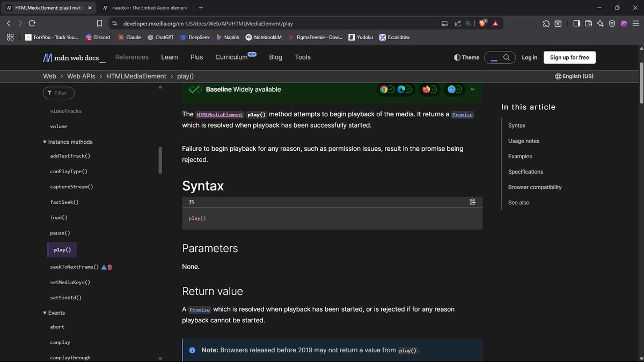Open the References menu
The image size is (644, 362).
[x=131, y=57]
